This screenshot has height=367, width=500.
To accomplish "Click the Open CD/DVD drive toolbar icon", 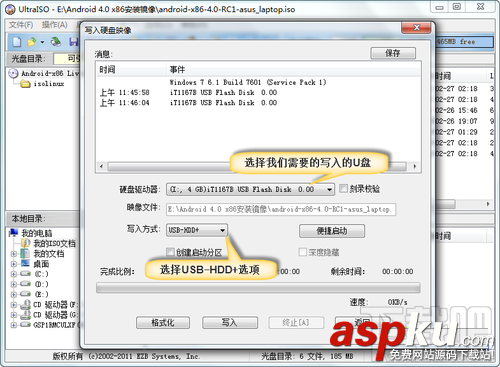I will (x=56, y=42).
